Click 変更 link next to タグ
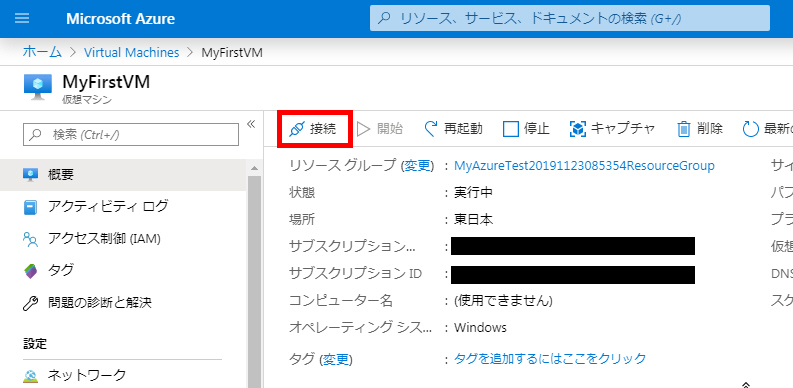Viewport: 793px width, 388px height. (336, 359)
